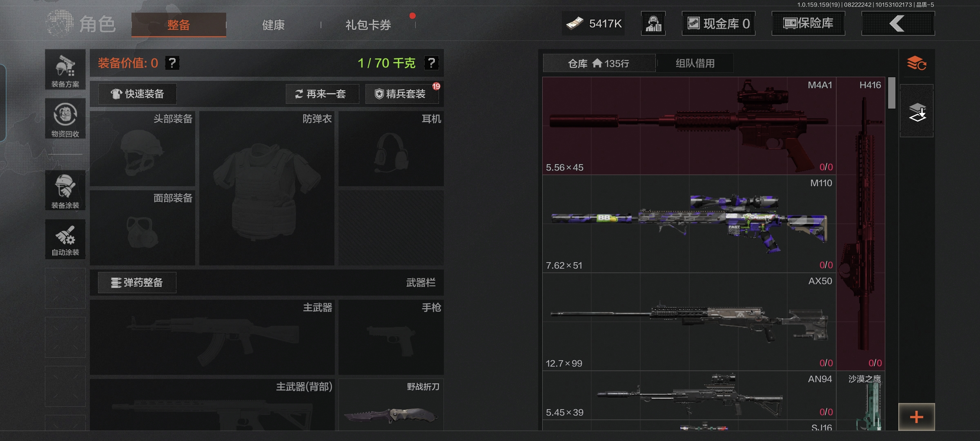Image resolution: width=980 pixels, height=441 pixels.
Task: Click the 精兵套装 button
Action: (402, 94)
